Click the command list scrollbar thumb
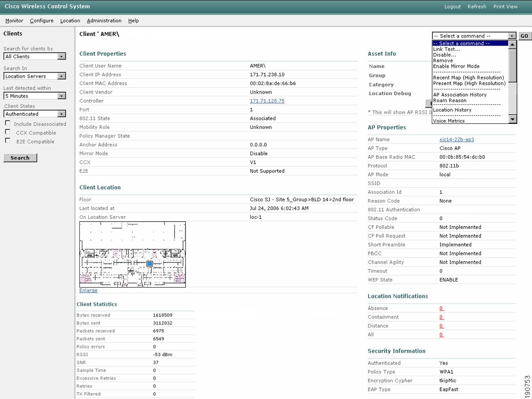 tap(512, 65)
